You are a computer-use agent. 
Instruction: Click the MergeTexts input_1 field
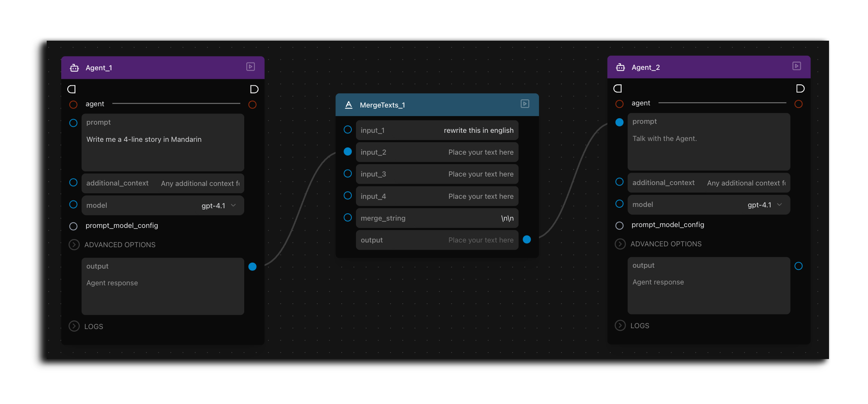point(437,130)
